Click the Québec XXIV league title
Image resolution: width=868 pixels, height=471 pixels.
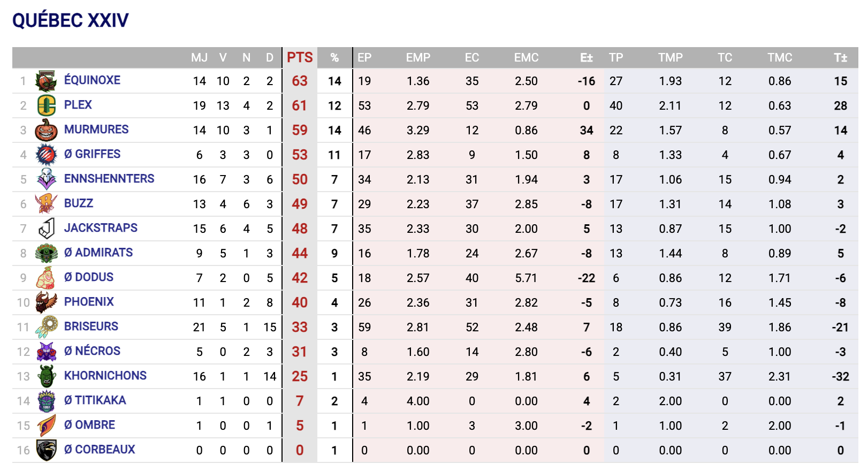(71, 21)
